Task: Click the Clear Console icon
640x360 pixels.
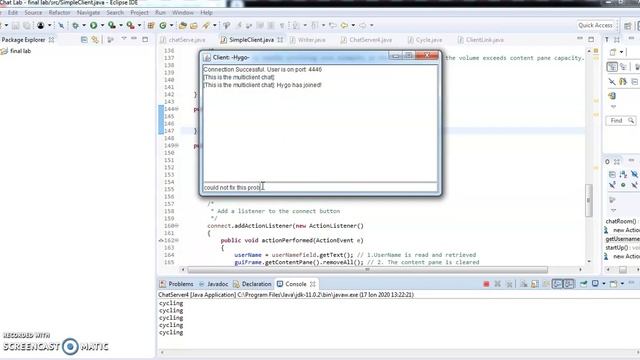Action: tap(524, 284)
